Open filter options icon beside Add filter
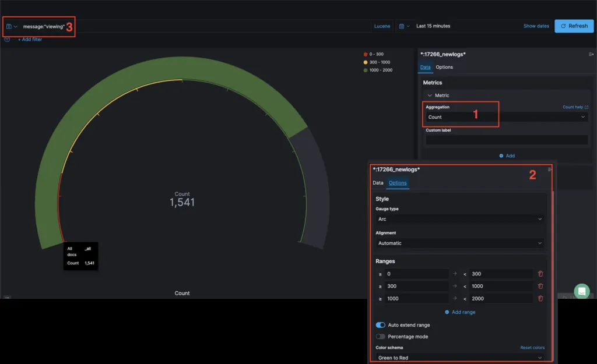597x364 pixels. (x=7, y=40)
